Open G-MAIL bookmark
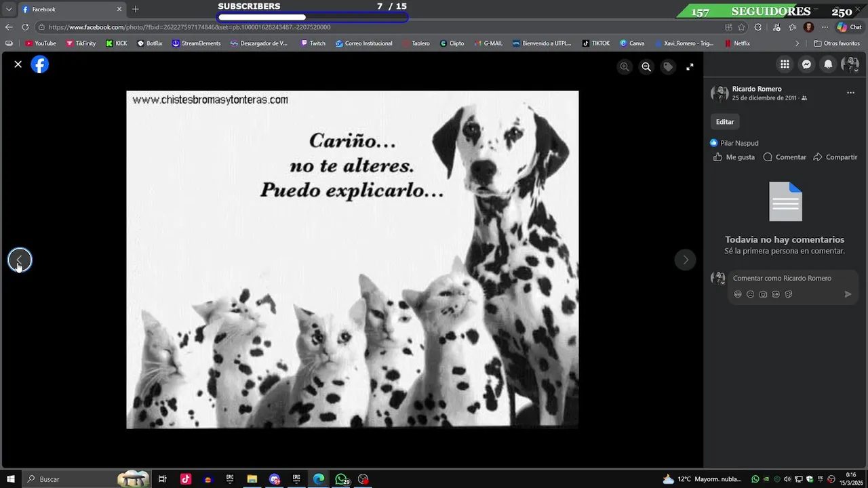Screen dimensions: 868x488 (488, 43)
